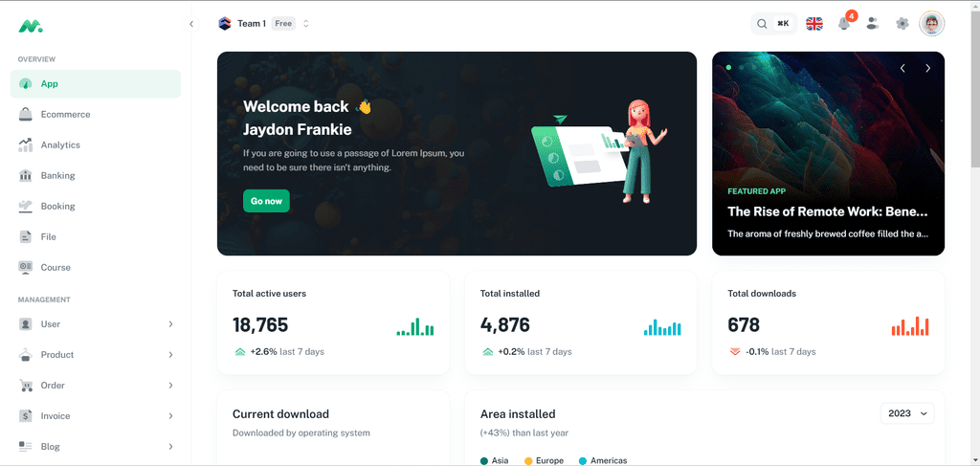
Task: Click the search magnifier icon
Action: pyautogui.click(x=762, y=24)
